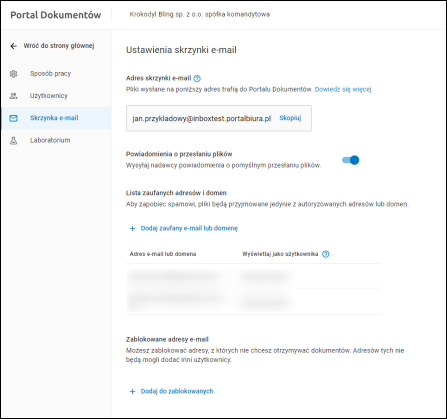The height and width of the screenshot is (419, 447).
Task: Click the Sposób pracy gear icon
Action: click(x=13, y=74)
